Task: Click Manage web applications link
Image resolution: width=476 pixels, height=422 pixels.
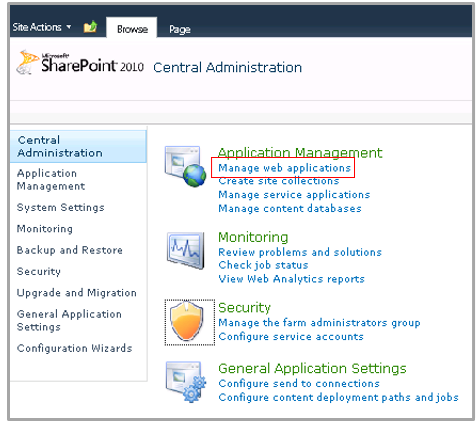Action: [284, 168]
